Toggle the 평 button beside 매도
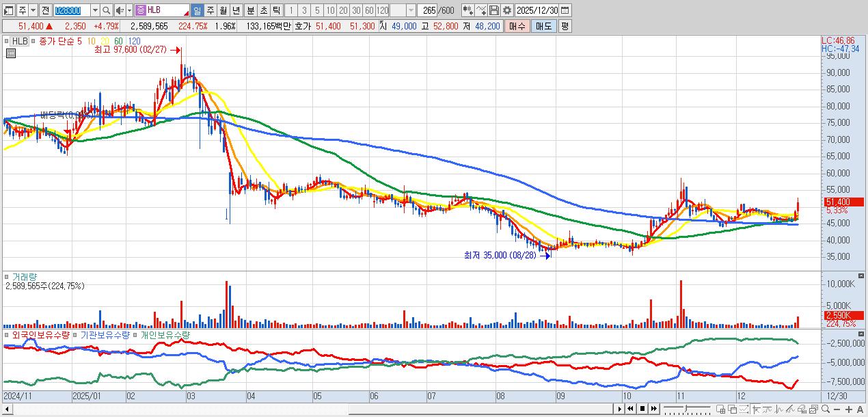 [565, 26]
